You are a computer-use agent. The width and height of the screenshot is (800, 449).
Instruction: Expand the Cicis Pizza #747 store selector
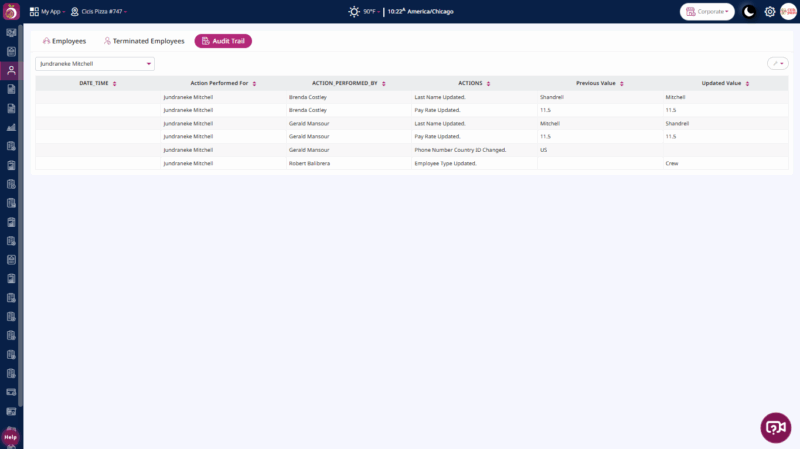[x=103, y=12]
